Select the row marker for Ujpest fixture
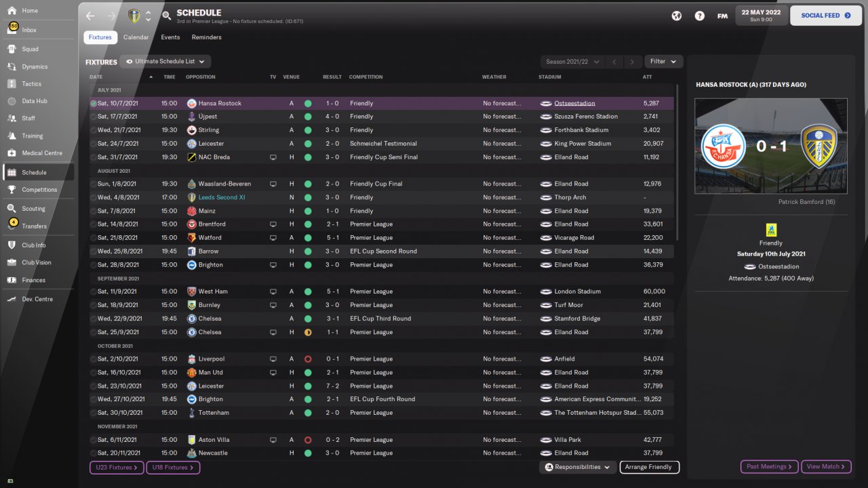 [x=94, y=117]
